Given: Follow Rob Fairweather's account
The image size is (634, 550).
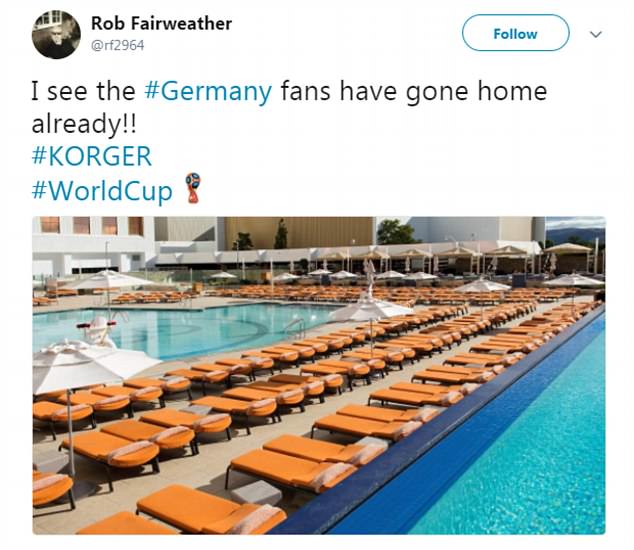Looking at the screenshot, I should click(516, 33).
